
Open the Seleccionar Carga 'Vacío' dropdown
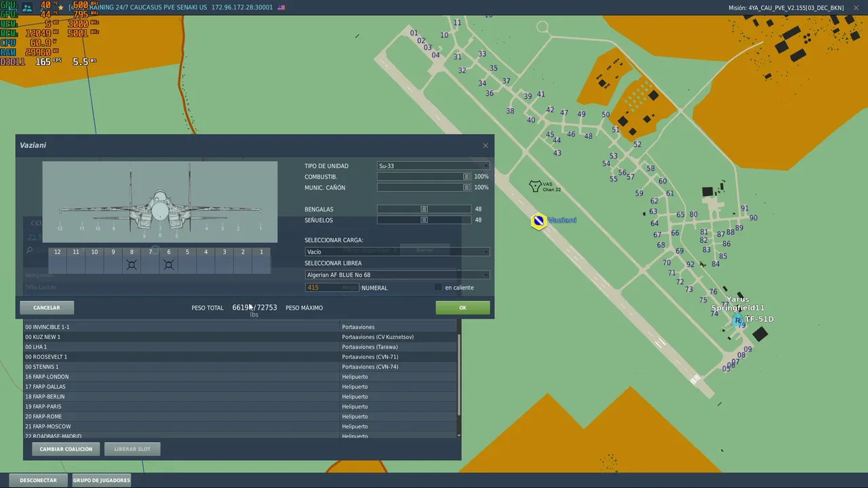tap(397, 251)
